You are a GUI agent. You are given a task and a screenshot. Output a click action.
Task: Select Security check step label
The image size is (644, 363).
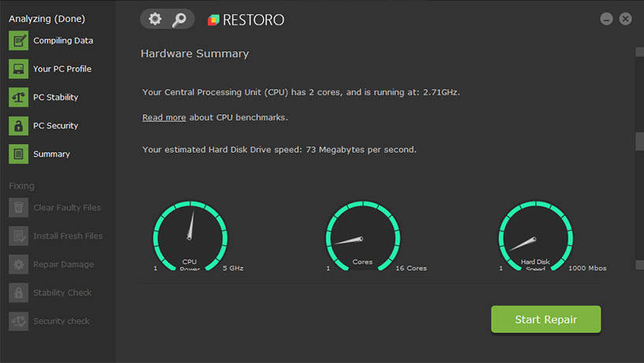(x=61, y=320)
